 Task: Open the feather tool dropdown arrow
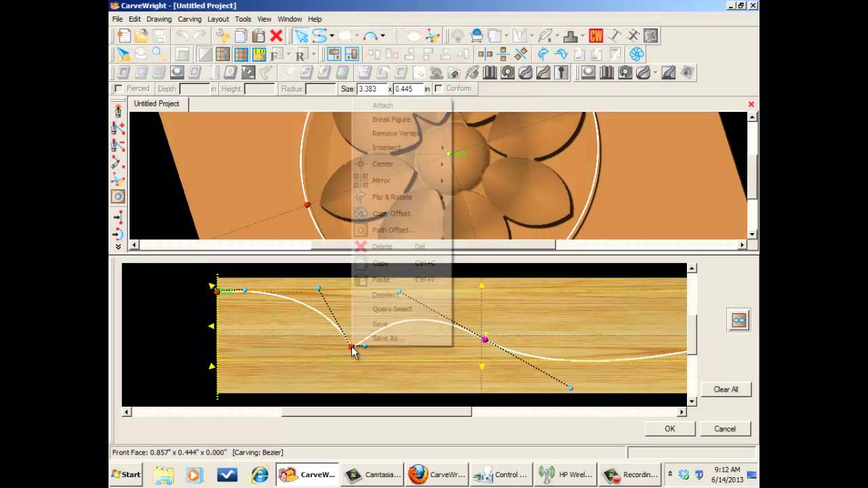[557, 36]
